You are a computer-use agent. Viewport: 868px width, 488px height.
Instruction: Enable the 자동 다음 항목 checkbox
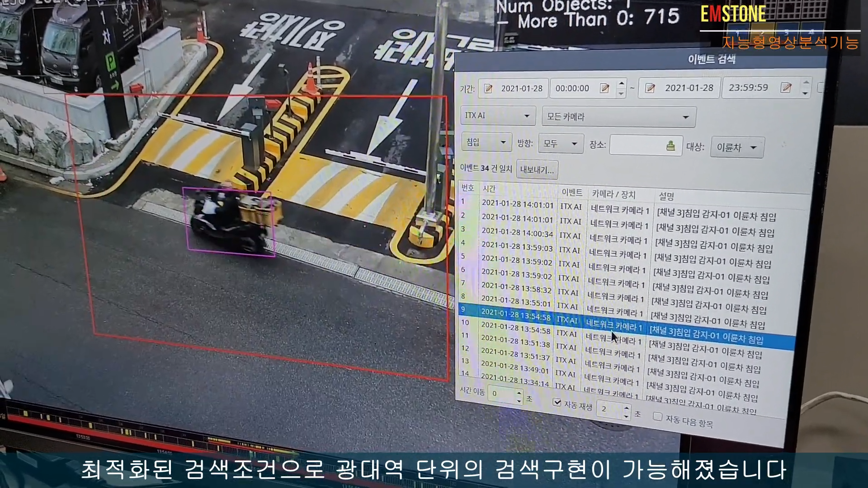658,416
